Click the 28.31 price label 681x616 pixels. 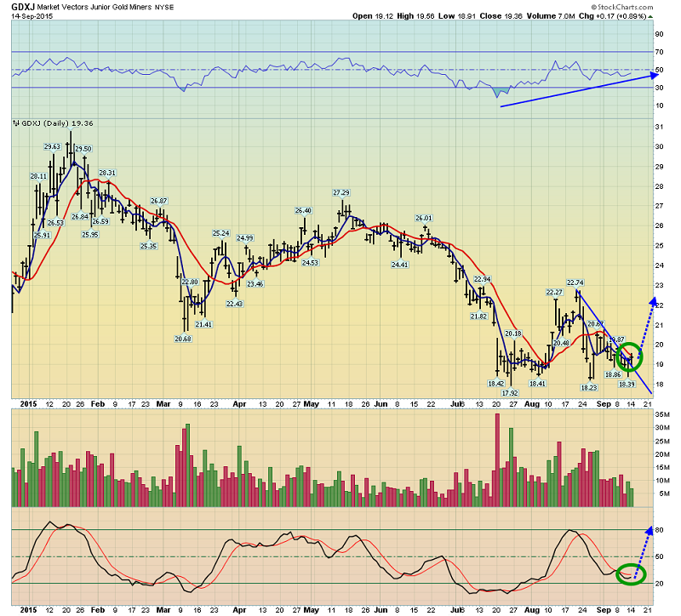107,173
